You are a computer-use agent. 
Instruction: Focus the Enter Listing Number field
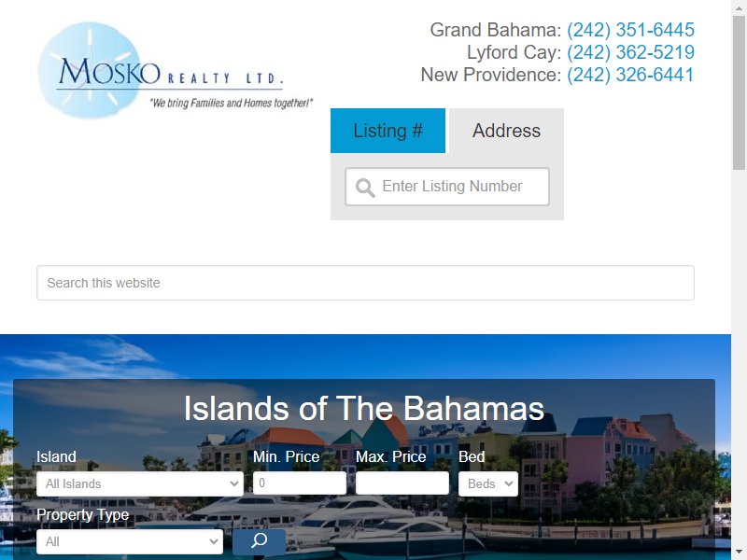click(447, 187)
